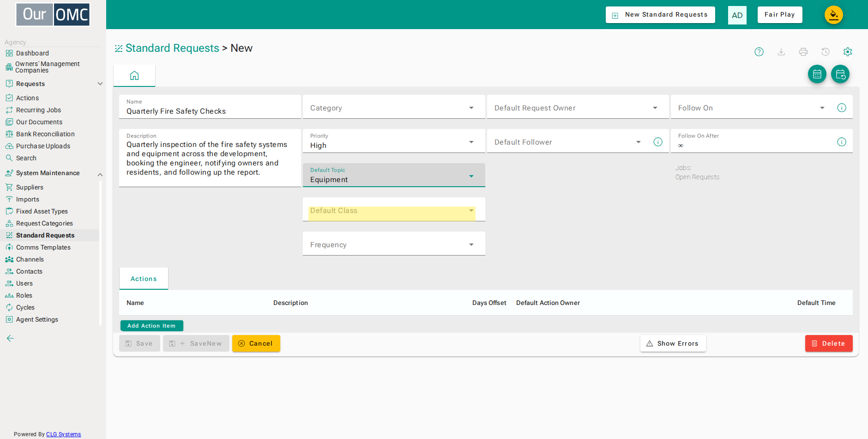868x439 pixels.
Task: Click the Description text area
Action: tap(210, 158)
